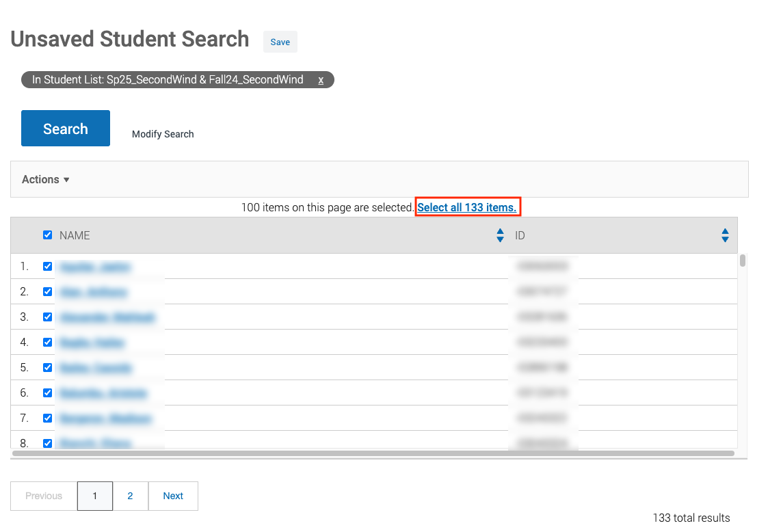Open Modify Search
768x532 pixels.
pyautogui.click(x=163, y=134)
